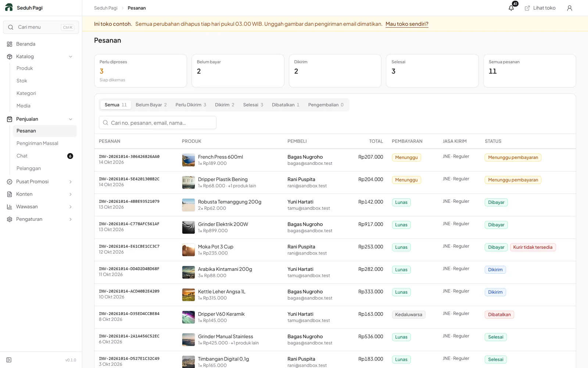Click the Kedaluwarsa payment badge
The image size is (588, 368).
(x=409, y=315)
